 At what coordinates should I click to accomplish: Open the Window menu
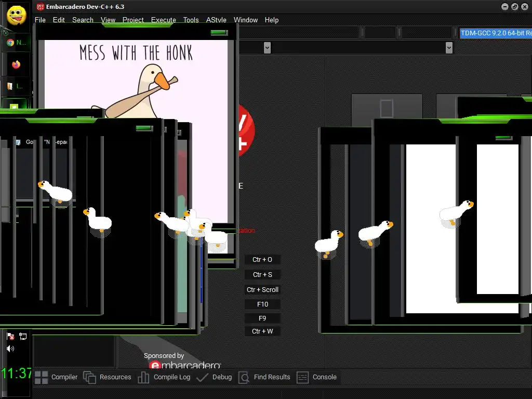coord(246,20)
